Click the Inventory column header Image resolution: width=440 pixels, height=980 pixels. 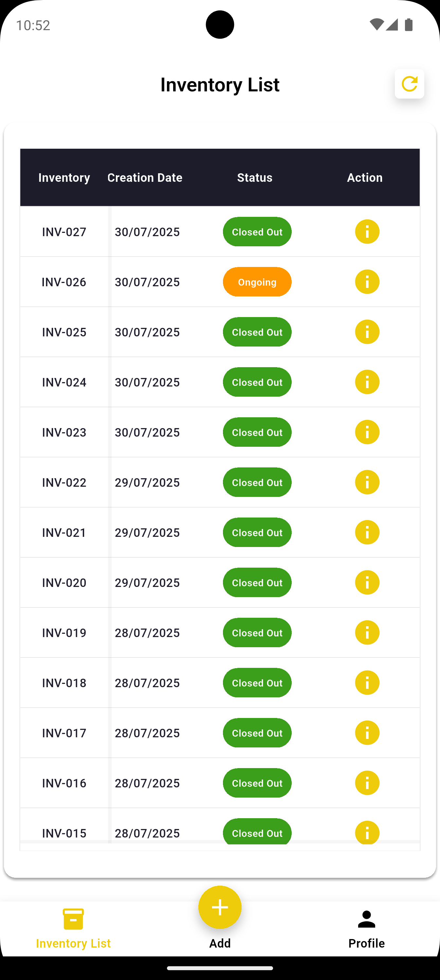click(64, 178)
